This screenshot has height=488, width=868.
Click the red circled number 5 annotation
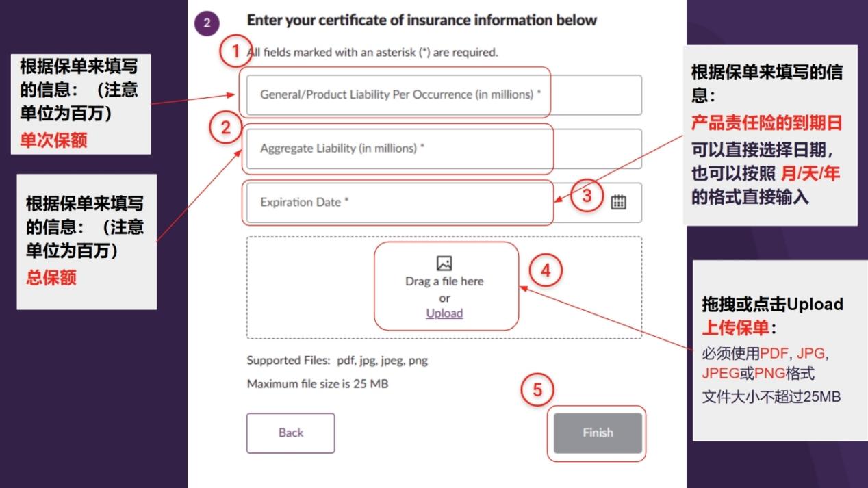[x=537, y=390]
